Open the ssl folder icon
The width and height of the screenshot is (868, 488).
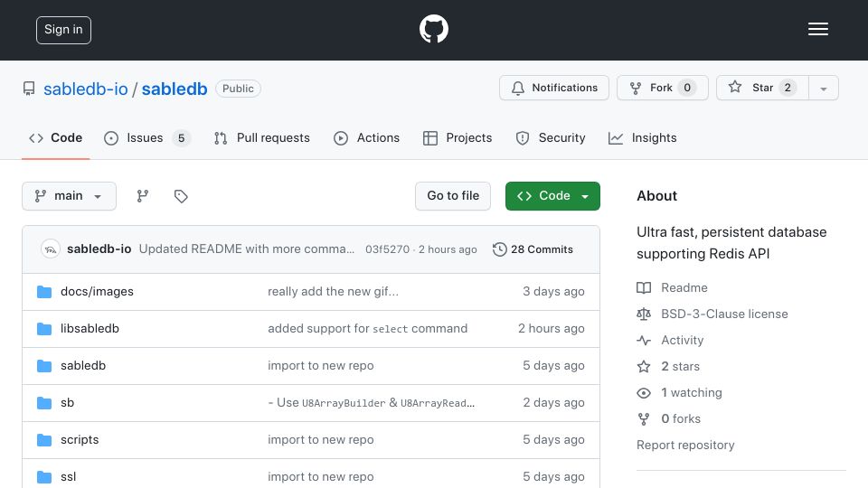click(44, 477)
